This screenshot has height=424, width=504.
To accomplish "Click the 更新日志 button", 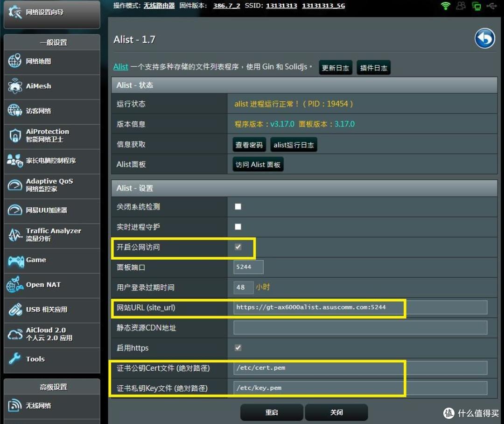I will click(335, 68).
